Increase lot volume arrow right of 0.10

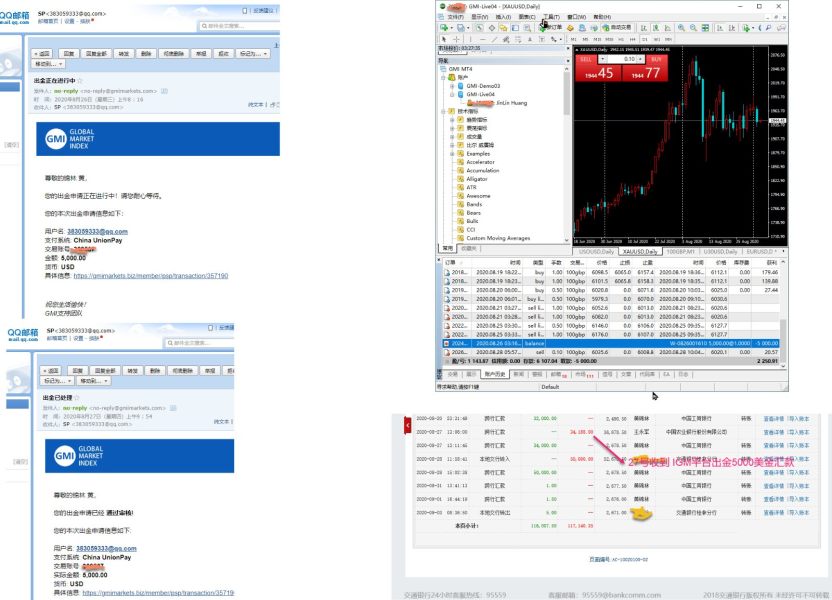pos(640,59)
